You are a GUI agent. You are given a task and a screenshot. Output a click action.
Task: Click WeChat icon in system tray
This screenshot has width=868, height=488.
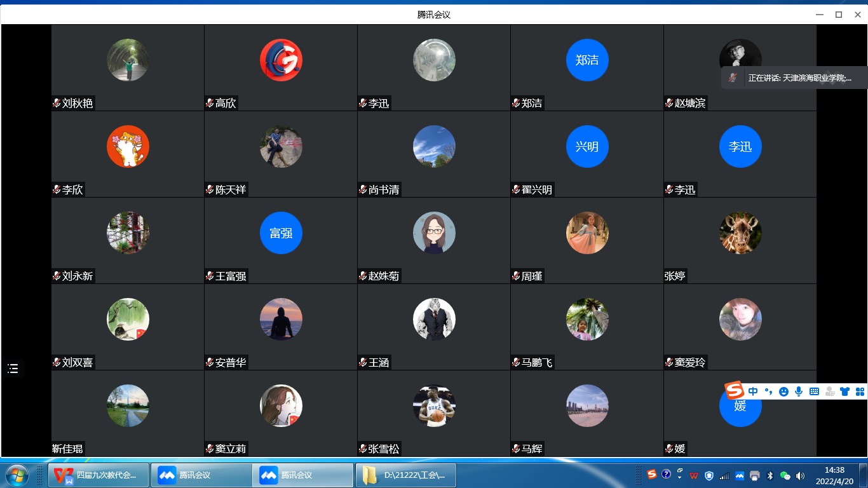click(785, 475)
